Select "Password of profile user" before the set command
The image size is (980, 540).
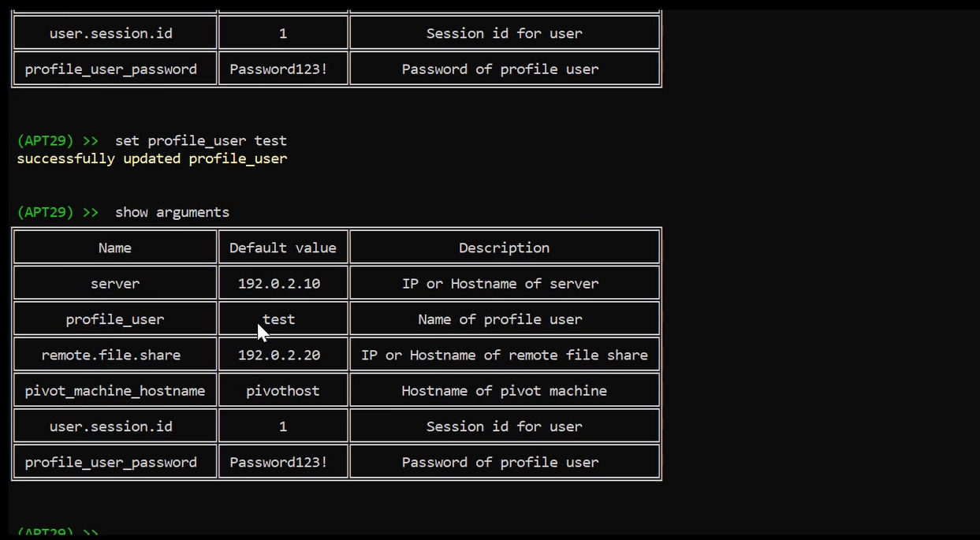(505, 69)
